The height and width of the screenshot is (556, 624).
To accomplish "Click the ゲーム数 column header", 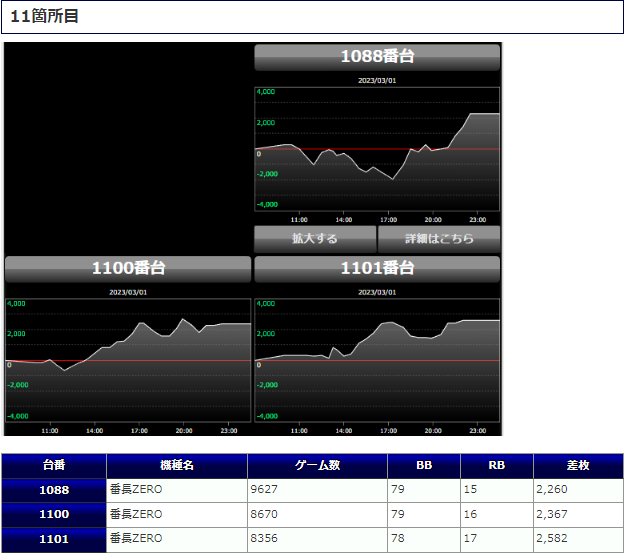I will pos(317,466).
